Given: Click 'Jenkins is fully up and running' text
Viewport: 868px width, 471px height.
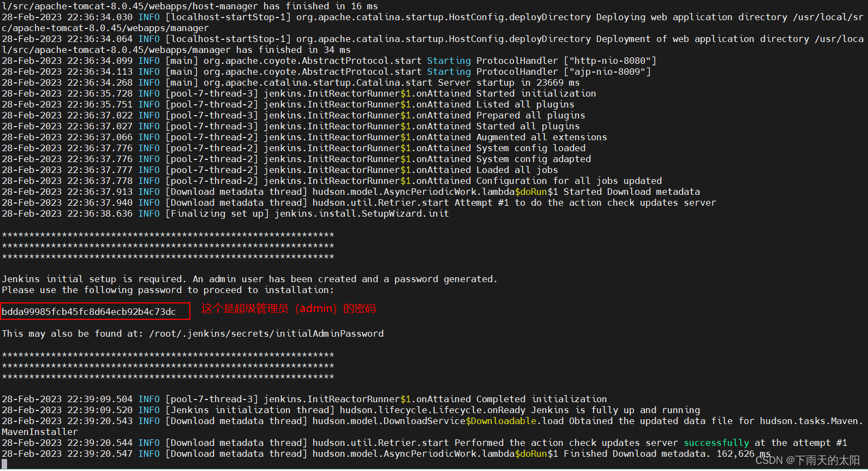Looking at the screenshot, I should [615, 410].
